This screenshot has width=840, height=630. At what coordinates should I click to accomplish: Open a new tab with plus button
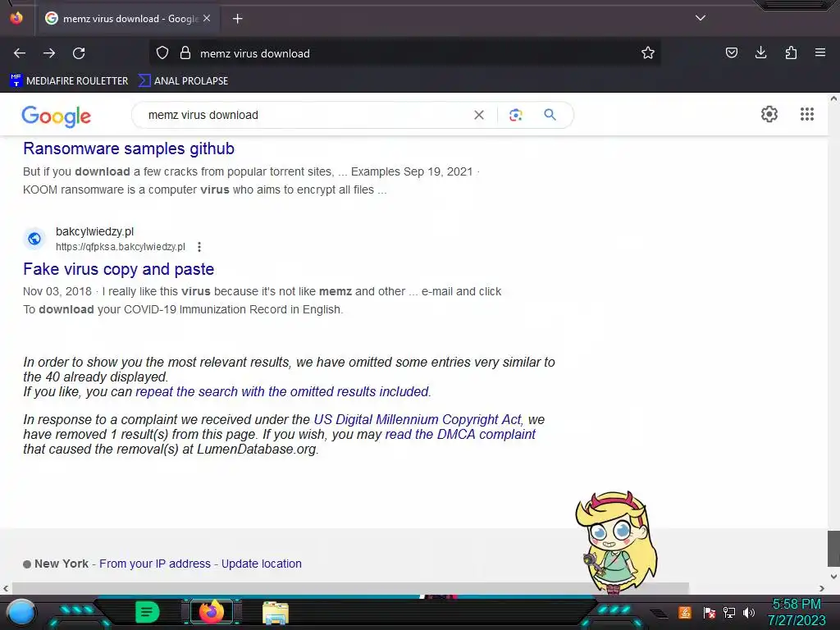pyautogui.click(x=237, y=19)
